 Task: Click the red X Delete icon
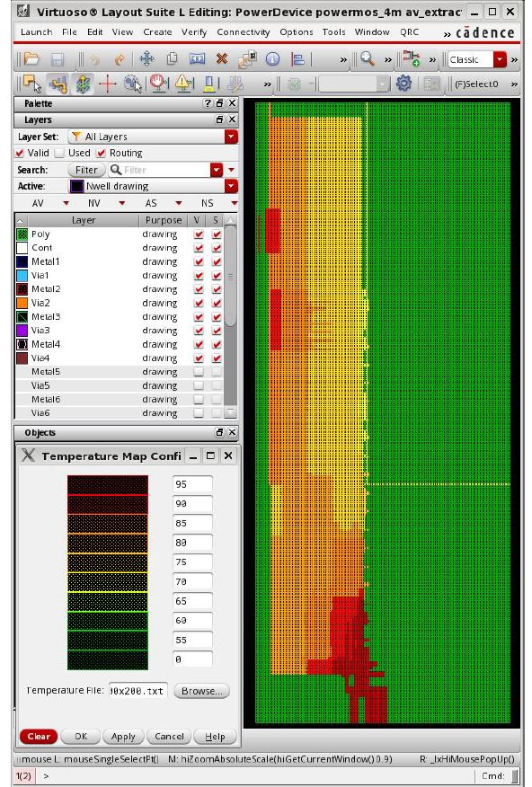(x=221, y=59)
